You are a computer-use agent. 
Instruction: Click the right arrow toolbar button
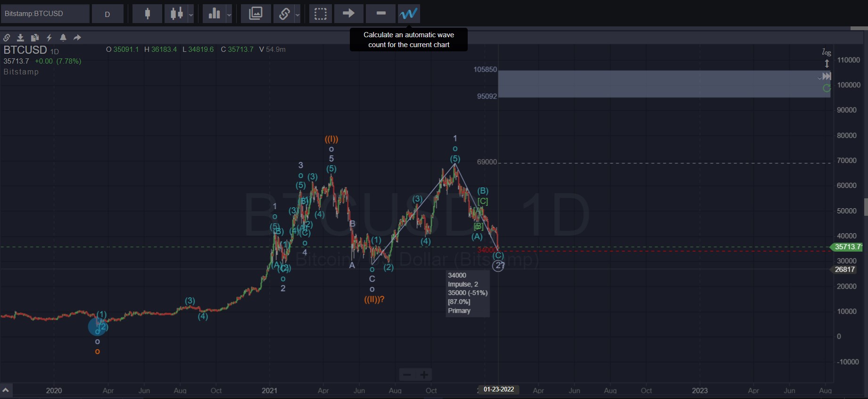click(348, 14)
